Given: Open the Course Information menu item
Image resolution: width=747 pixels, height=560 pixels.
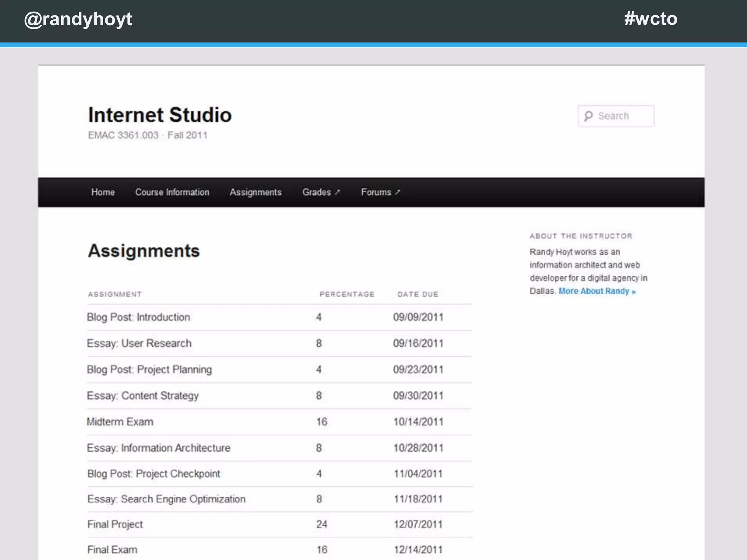Looking at the screenshot, I should point(172,192).
